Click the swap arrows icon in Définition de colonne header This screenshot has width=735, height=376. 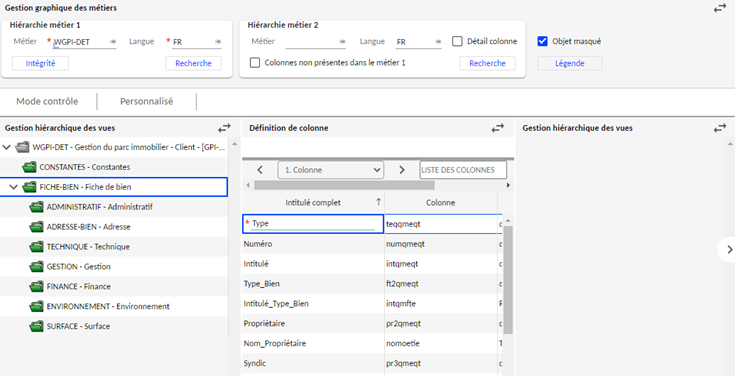click(x=497, y=128)
